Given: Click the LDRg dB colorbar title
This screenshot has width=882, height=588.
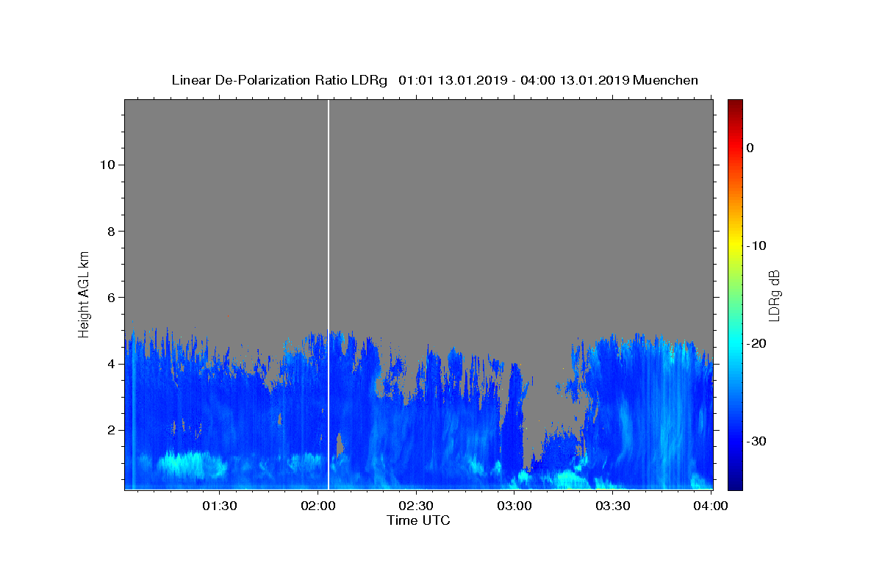Looking at the screenshot, I should pyautogui.click(x=774, y=294).
